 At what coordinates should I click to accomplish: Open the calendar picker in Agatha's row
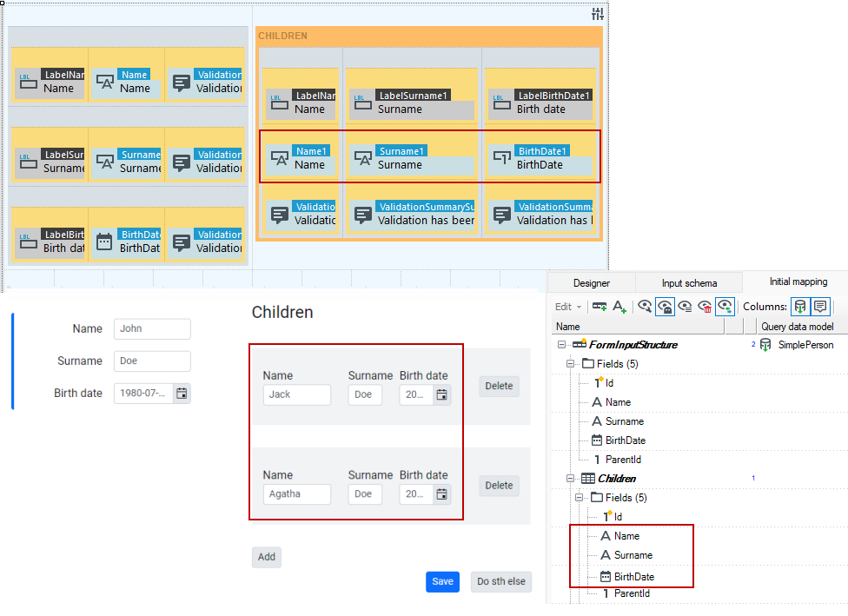442,493
